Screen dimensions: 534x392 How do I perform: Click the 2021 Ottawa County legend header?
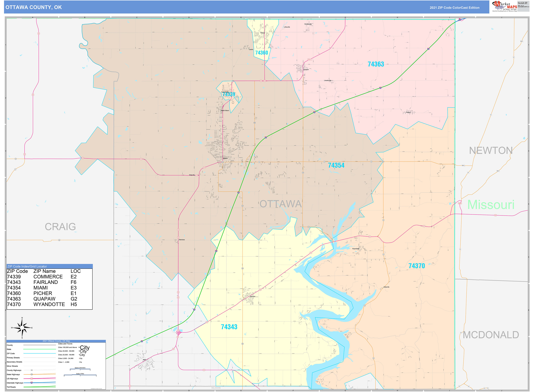(x=56, y=341)
